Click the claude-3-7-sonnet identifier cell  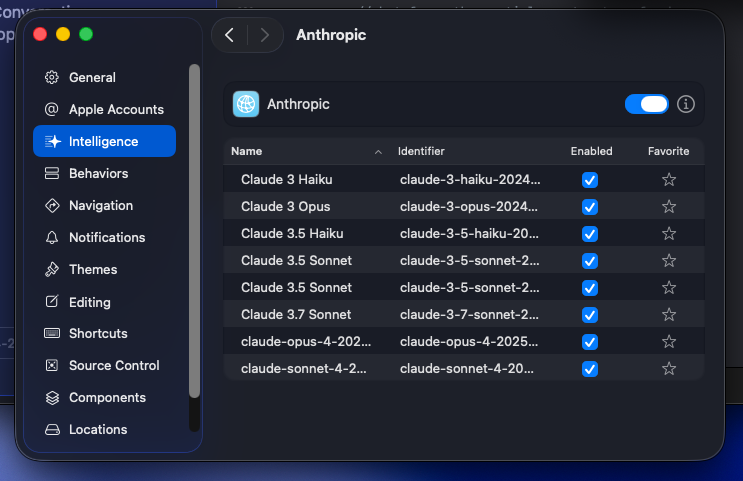click(469, 315)
